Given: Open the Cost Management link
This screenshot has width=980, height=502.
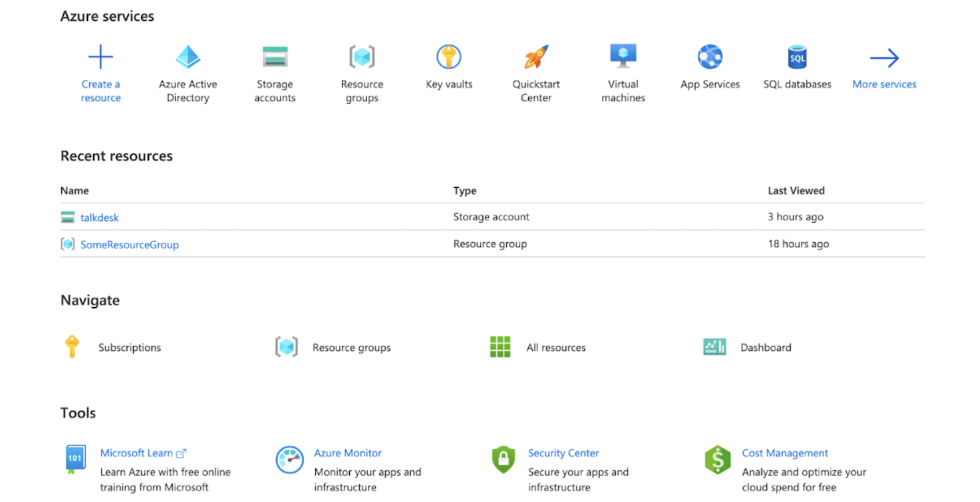Looking at the screenshot, I should click(x=785, y=453).
